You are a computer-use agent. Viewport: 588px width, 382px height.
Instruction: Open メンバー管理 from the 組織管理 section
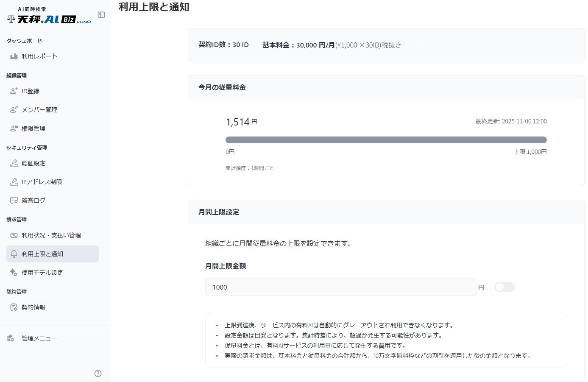(x=40, y=109)
